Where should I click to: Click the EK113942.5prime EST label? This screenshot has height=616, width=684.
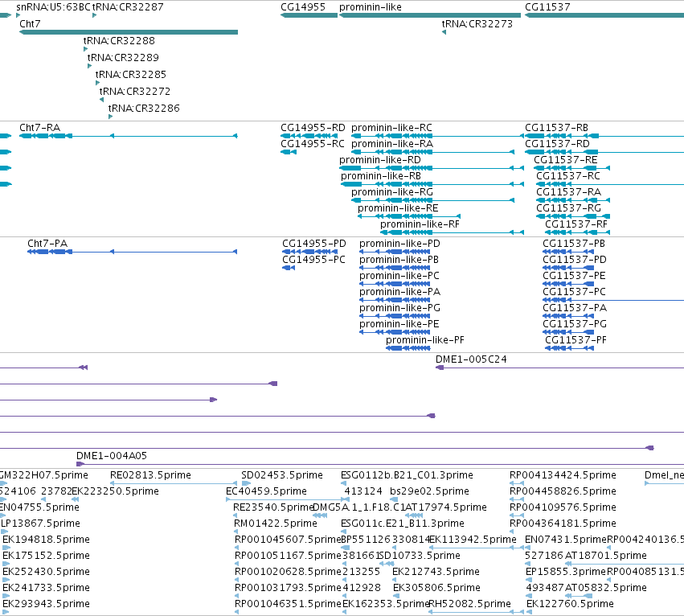[x=473, y=540]
